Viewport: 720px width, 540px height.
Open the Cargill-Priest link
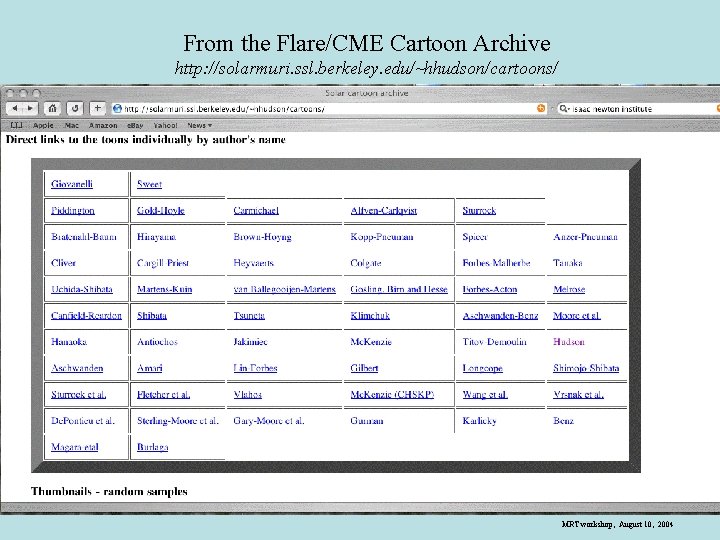click(163, 263)
